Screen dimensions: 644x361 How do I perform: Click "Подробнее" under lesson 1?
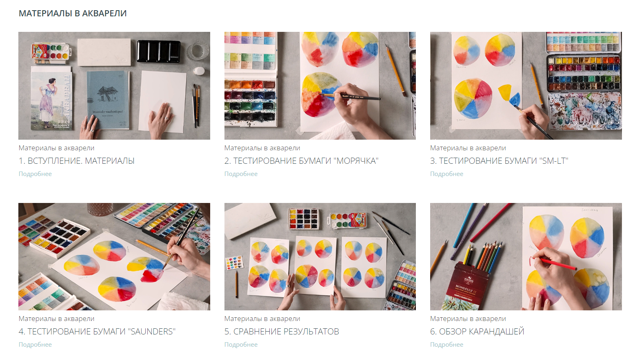[x=35, y=174]
